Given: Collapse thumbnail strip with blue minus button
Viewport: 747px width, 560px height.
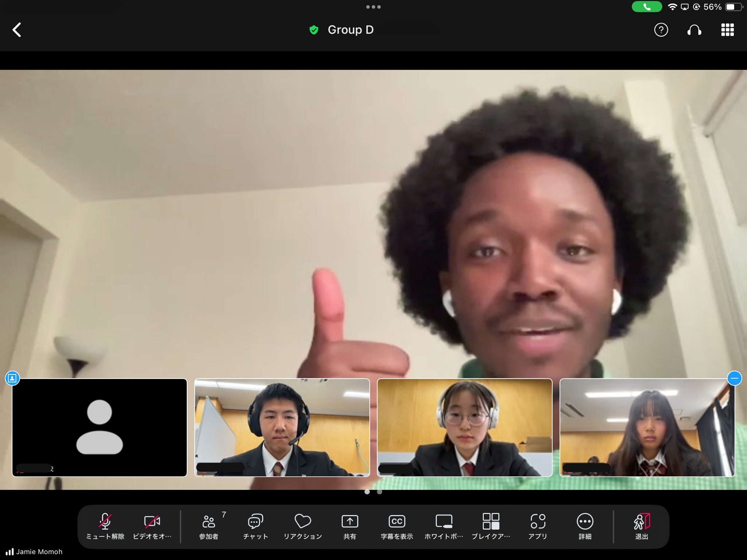Looking at the screenshot, I should coord(734,378).
